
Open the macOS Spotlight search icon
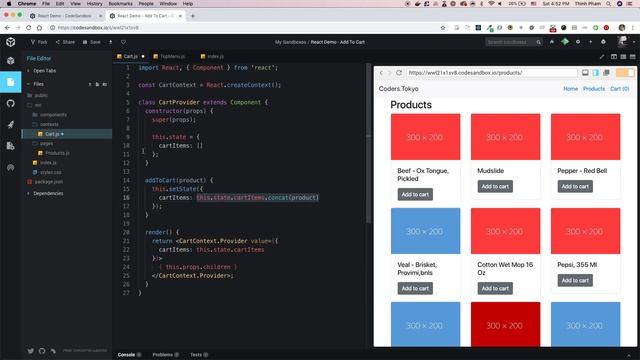pyautogui.click(x=609, y=4)
